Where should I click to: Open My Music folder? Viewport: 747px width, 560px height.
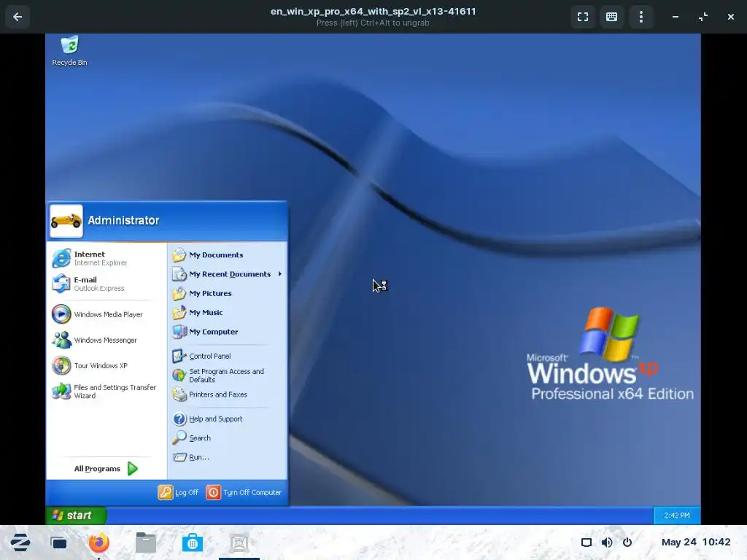tap(228, 312)
